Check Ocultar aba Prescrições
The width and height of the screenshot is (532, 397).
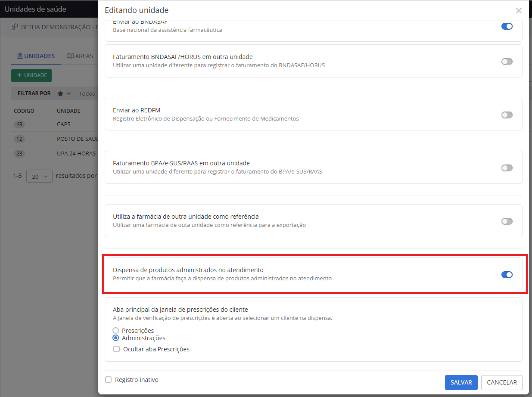coord(116,349)
